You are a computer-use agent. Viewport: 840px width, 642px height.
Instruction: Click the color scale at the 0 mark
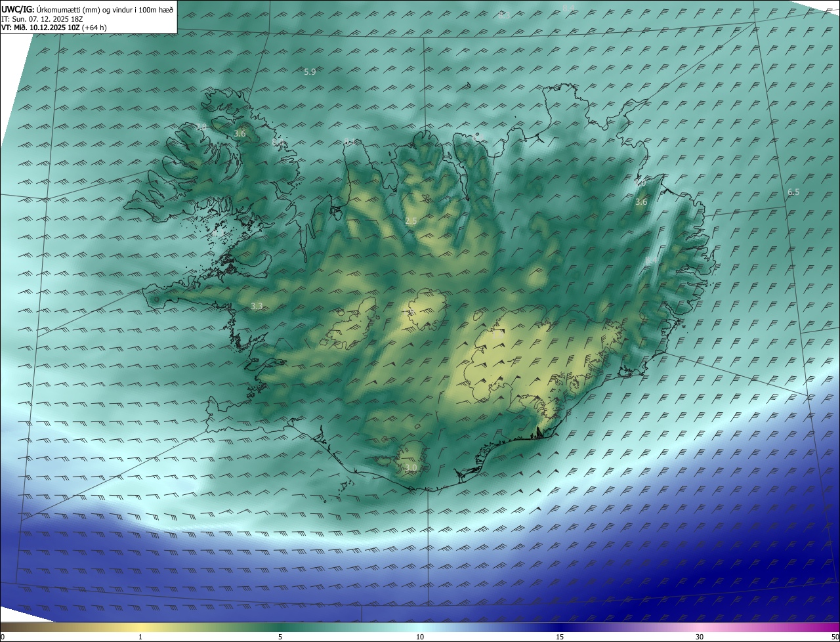[3, 637]
